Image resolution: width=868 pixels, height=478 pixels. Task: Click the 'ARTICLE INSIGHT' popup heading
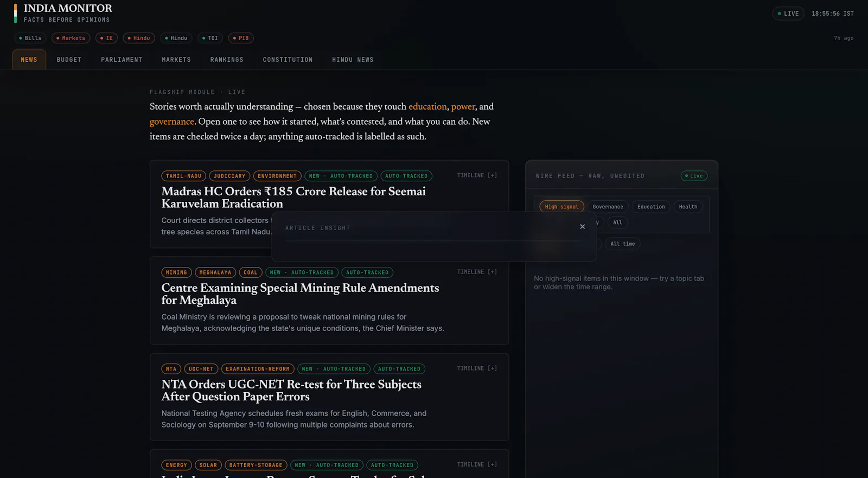click(x=318, y=228)
